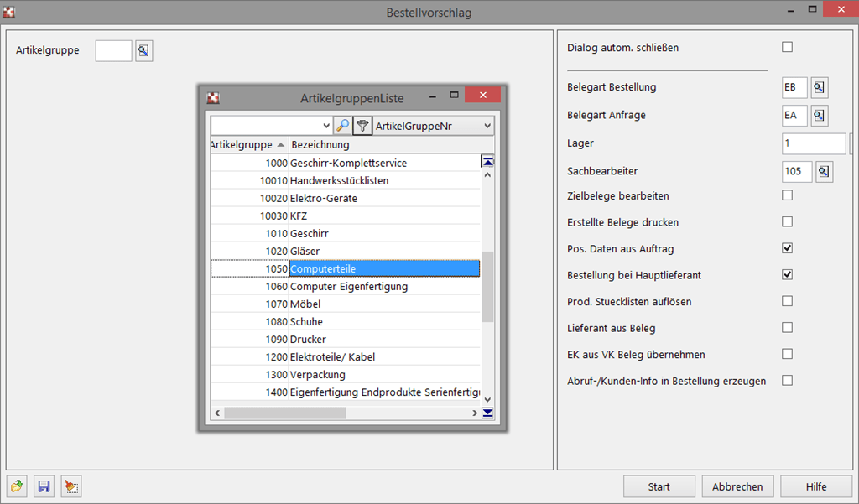
Task: Open lookup beside Belegart Bestellung
Action: 819,87
